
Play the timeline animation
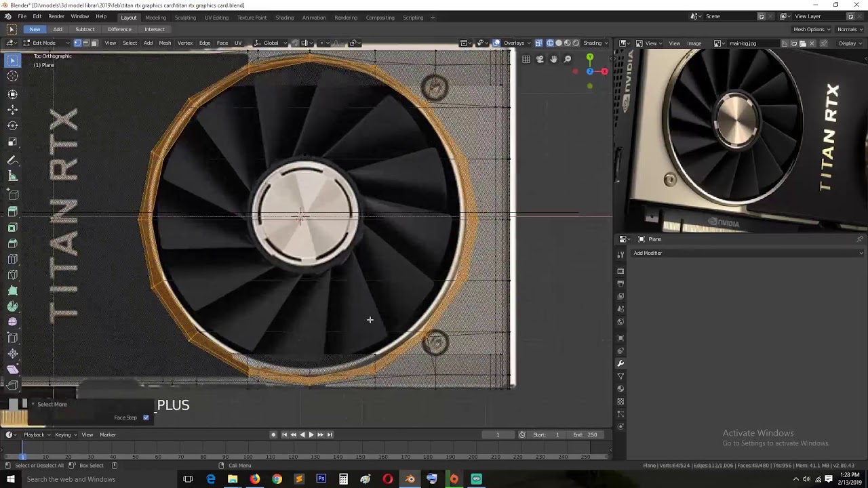point(311,434)
